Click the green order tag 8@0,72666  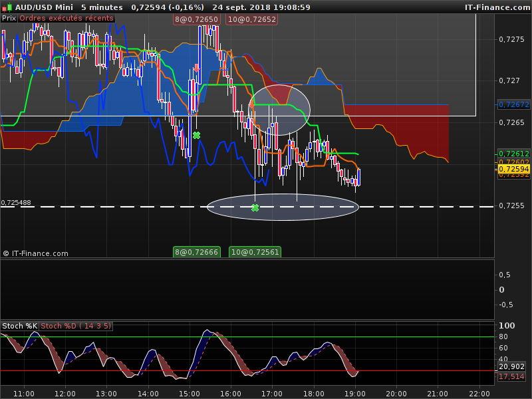(x=196, y=252)
